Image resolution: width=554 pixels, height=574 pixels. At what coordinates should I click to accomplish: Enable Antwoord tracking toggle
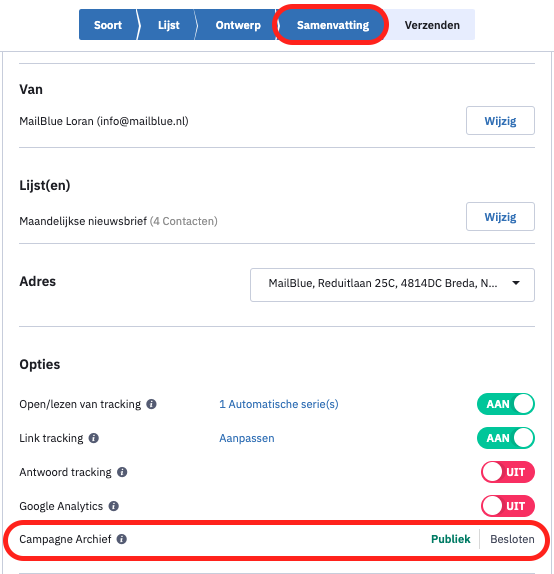coord(508,472)
